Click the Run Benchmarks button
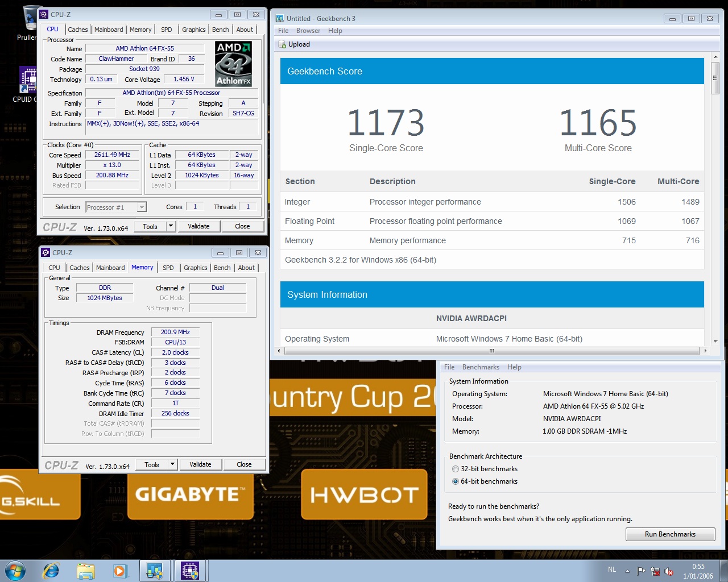Screen dimensions: 728x582 tap(670, 534)
